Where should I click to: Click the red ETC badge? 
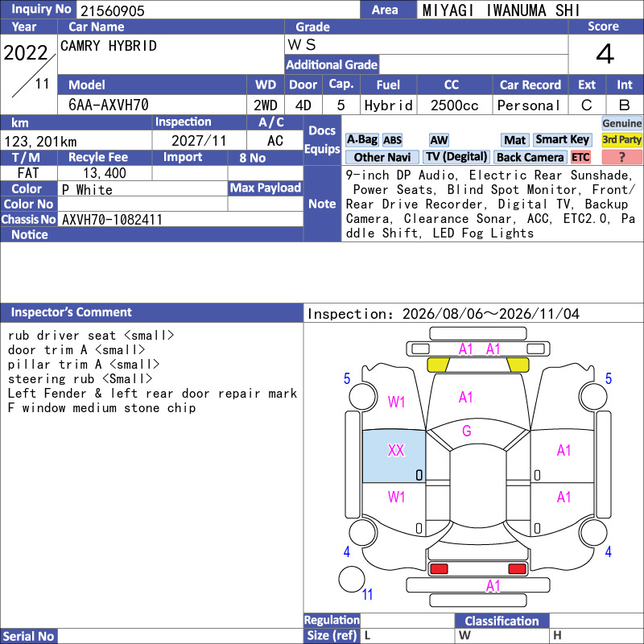coord(580,157)
